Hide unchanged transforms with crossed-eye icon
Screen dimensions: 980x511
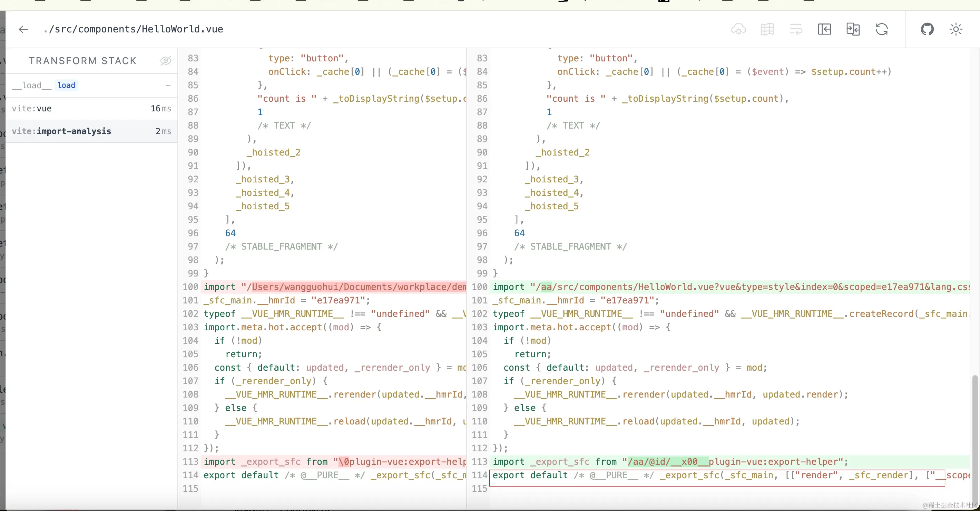pyautogui.click(x=166, y=60)
